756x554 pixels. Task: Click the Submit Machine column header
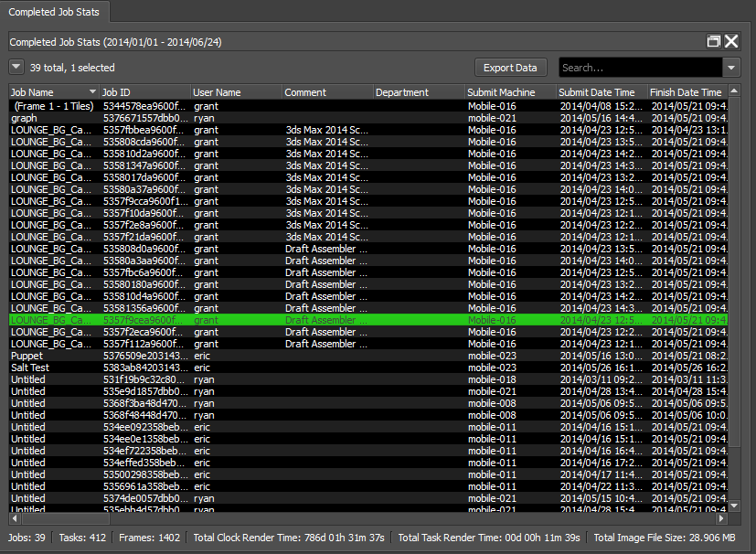(x=509, y=92)
